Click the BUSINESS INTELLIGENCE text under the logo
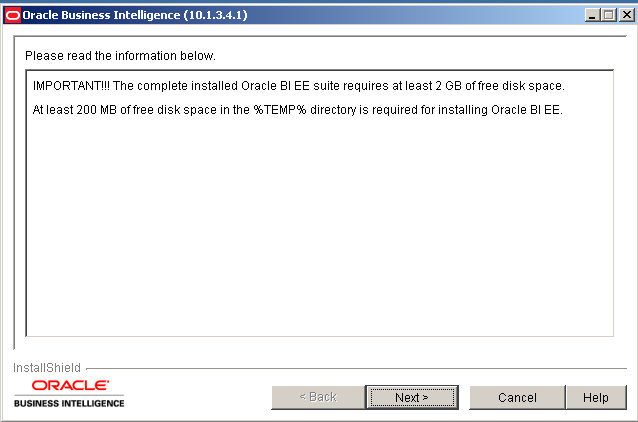638x422 pixels. point(70,403)
